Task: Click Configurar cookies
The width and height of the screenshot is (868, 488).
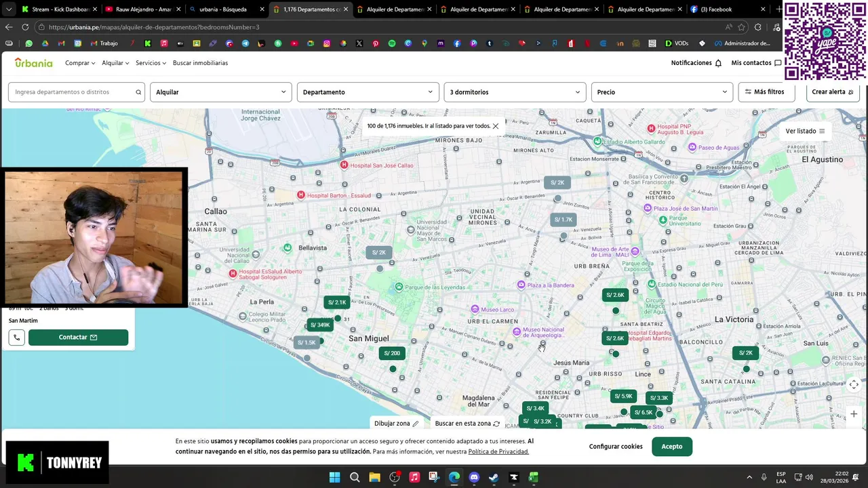Action: [x=616, y=447]
